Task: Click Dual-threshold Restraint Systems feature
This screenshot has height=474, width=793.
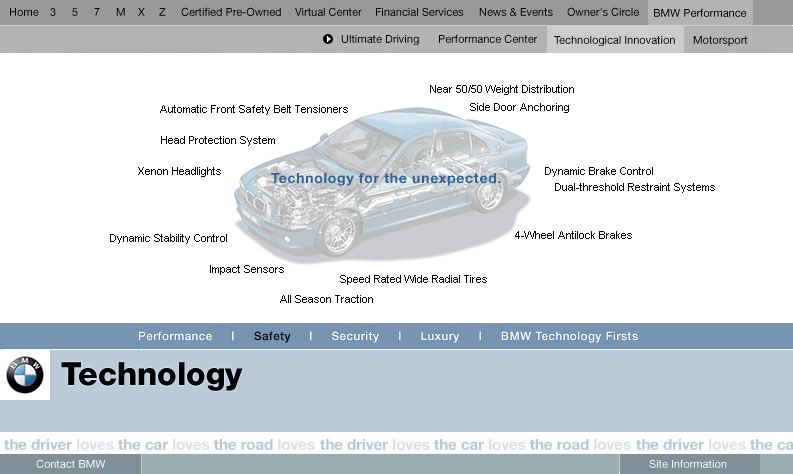Action: click(635, 187)
